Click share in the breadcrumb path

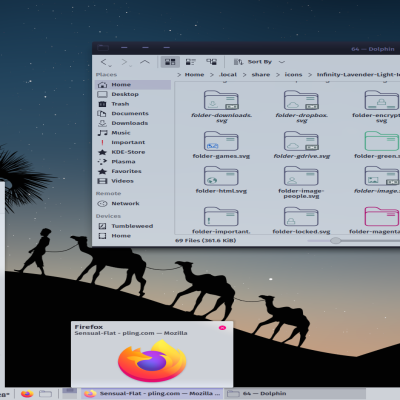[x=261, y=75]
